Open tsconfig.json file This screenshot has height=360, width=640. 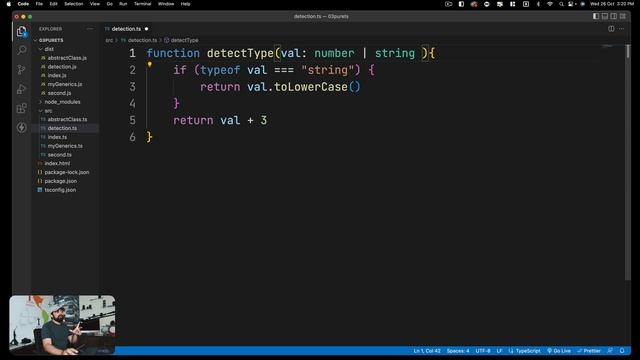[60, 190]
